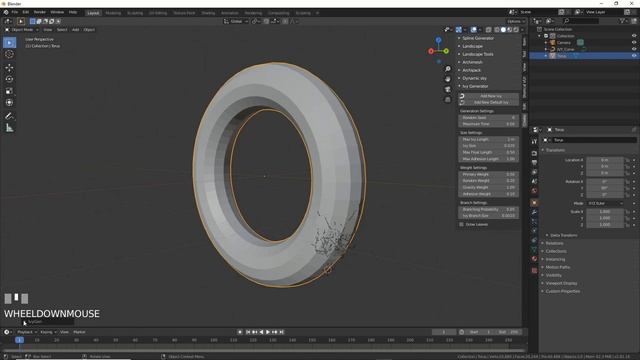Click the viewport zoom magnifier icon
The height and width of the screenshot is (360, 640).
click(x=448, y=69)
